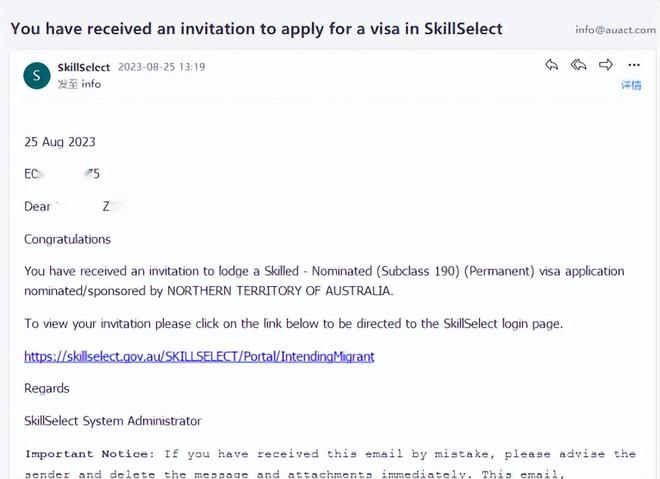660x479 pixels.
Task: Open the three-dot more actions menu
Action: point(634,65)
